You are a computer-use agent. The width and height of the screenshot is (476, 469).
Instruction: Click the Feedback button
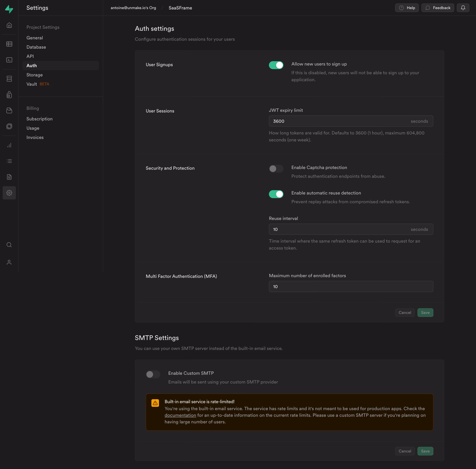coord(437,8)
